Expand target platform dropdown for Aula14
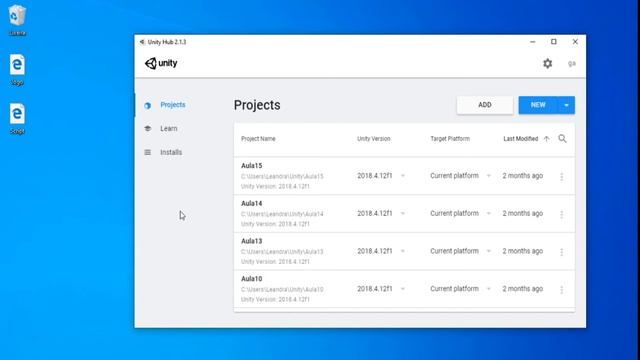The height and width of the screenshot is (360, 640). (489, 213)
